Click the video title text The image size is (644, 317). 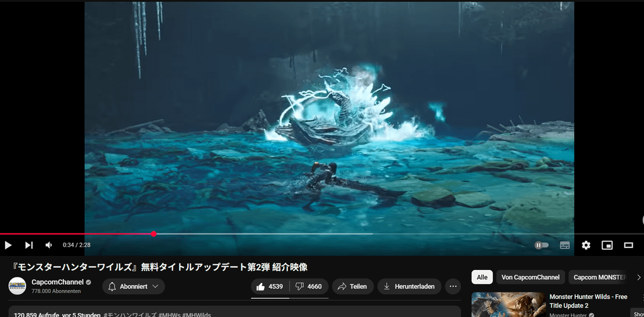click(158, 267)
